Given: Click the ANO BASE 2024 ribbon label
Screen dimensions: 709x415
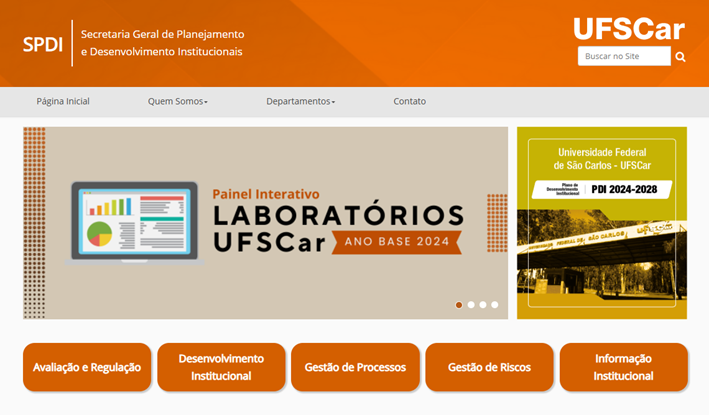Looking at the screenshot, I should coord(397,242).
